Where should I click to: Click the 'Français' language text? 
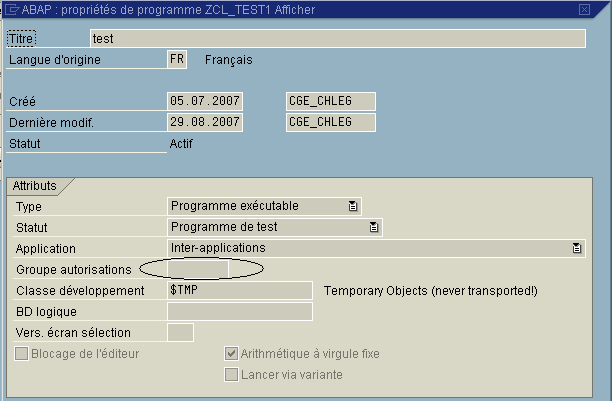click(x=229, y=60)
